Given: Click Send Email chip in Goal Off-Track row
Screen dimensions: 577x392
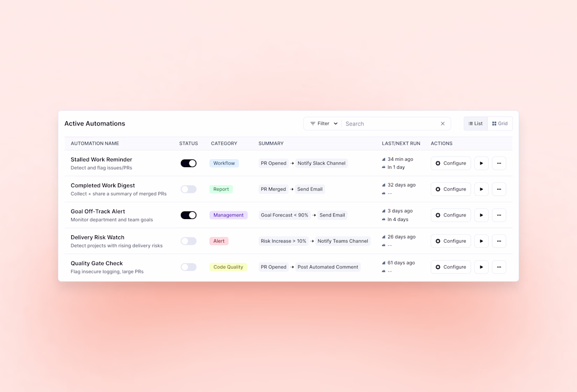Looking at the screenshot, I should pyautogui.click(x=332, y=215).
